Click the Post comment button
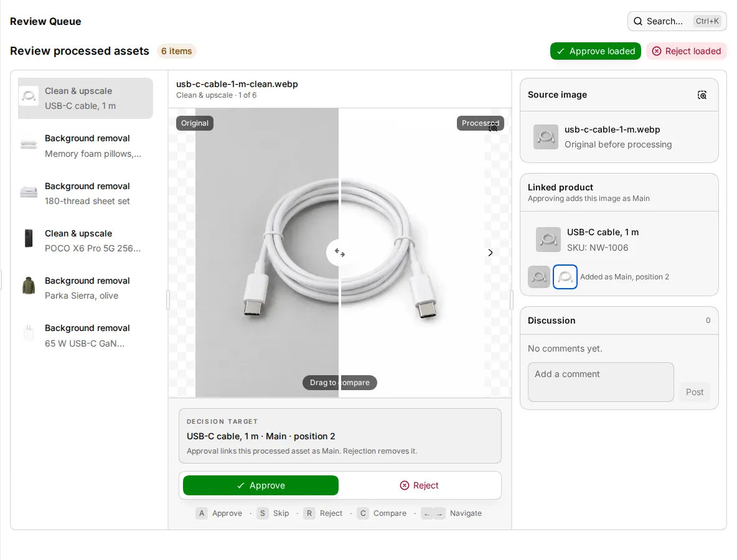Image resolution: width=737 pixels, height=560 pixels. coord(694,392)
